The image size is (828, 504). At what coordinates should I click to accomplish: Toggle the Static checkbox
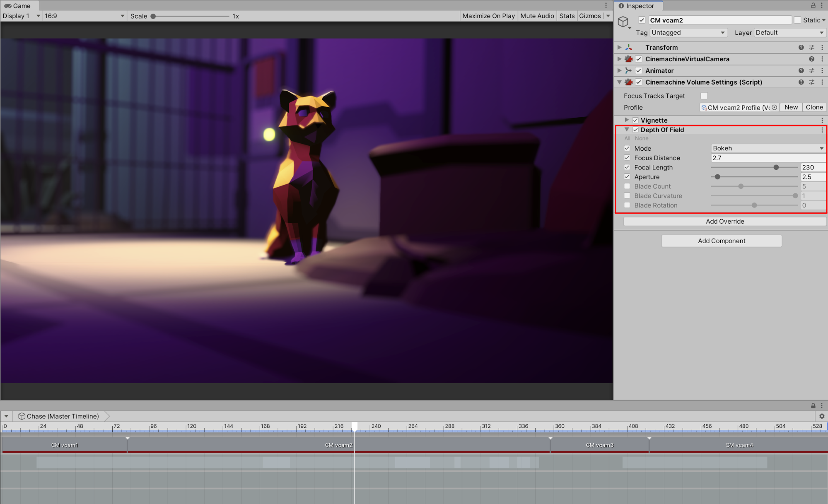(797, 20)
